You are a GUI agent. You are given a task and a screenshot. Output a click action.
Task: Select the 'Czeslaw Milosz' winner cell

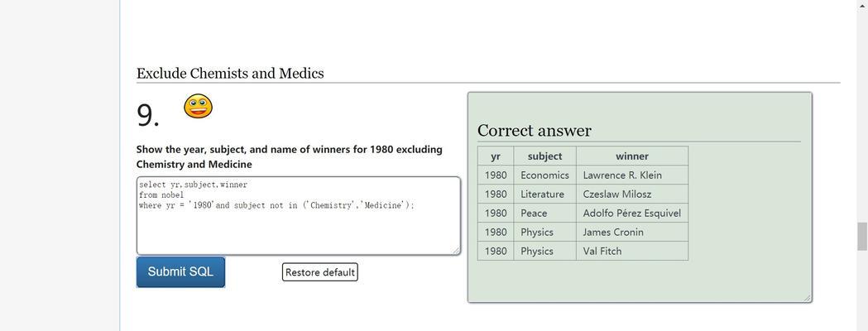632,194
